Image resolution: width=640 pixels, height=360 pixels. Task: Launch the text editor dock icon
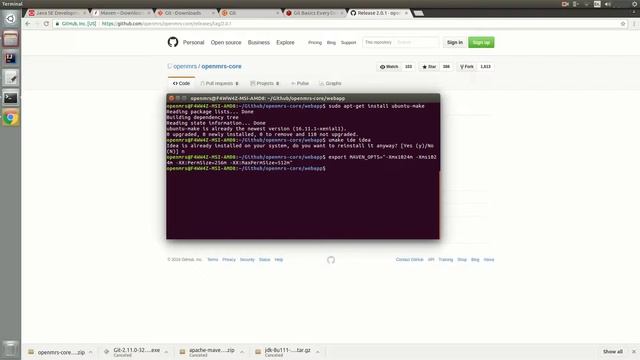(11, 78)
